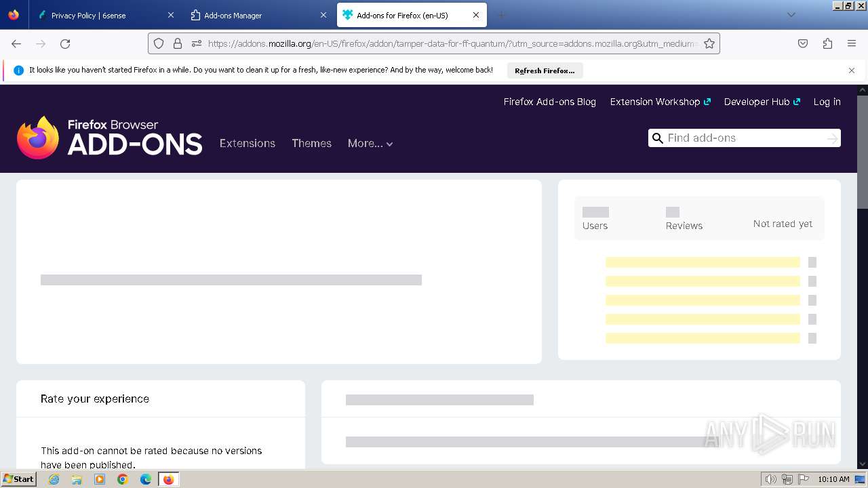Open site permissions icon in address bar

point(197,43)
